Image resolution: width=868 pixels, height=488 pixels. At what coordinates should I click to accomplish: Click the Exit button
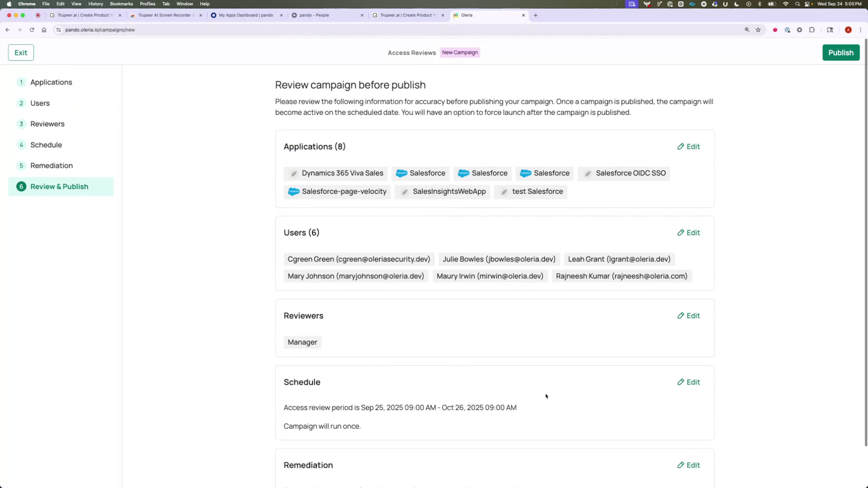click(x=20, y=52)
